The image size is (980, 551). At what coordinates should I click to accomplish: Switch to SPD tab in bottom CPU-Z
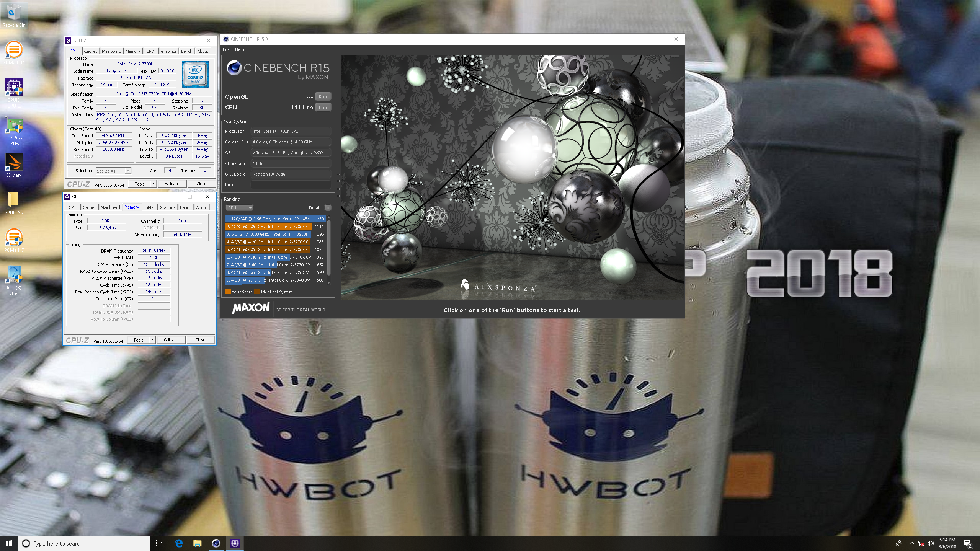pos(149,207)
